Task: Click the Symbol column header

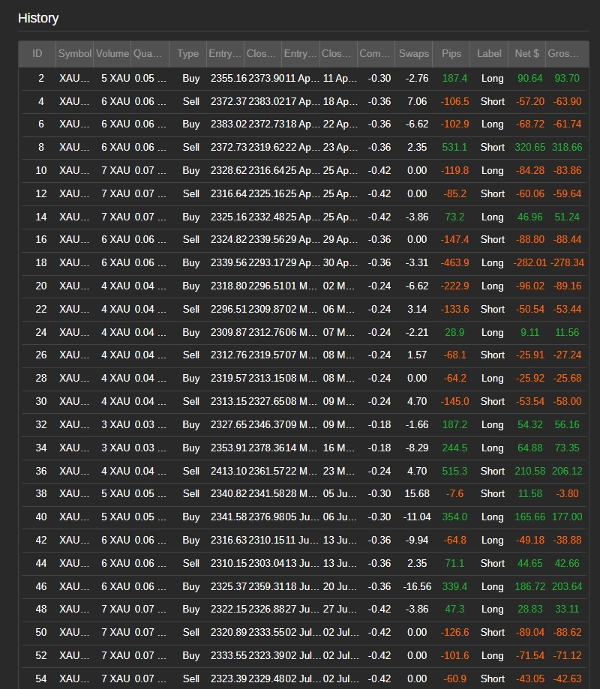Action: point(75,54)
